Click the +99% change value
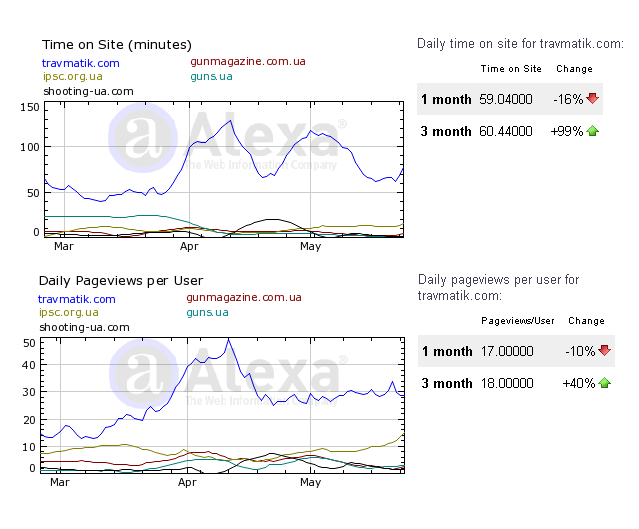The image size is (639, 529). [x=566, y=131]
